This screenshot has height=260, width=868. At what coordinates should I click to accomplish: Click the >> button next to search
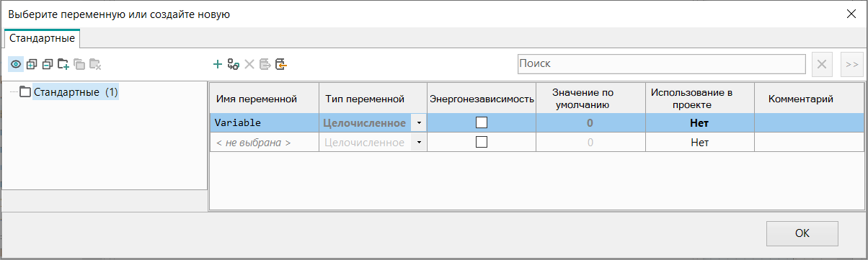tap(851, 64)
